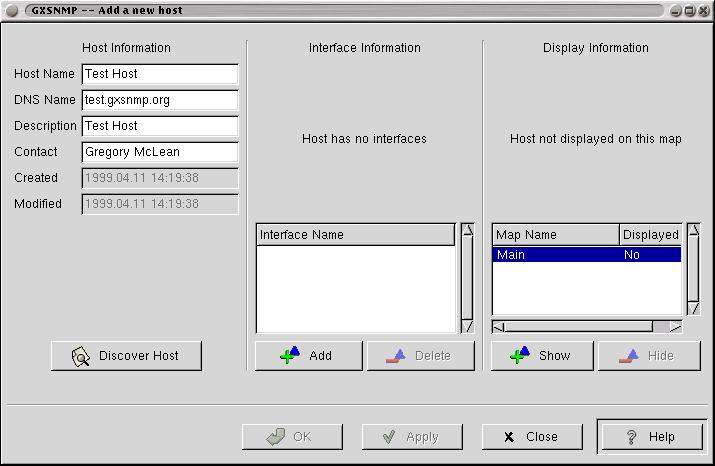The height and width of the screenshot is (466, 715).
Task: Click the Help question mark icon
Action: coord(631,437)
